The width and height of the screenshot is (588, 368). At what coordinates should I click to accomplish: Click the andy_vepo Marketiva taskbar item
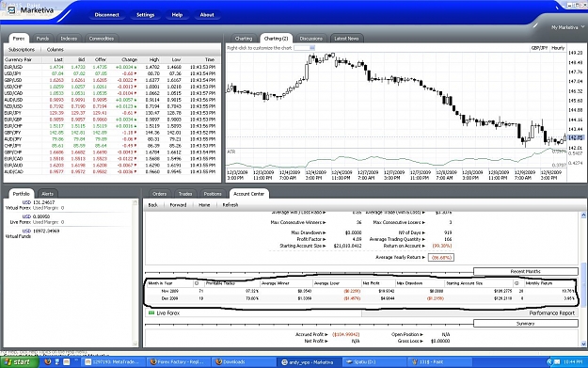pos(310,362)
